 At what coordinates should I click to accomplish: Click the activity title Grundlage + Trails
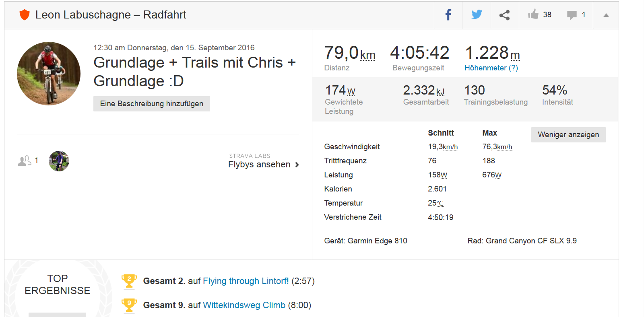pos(194,72)
